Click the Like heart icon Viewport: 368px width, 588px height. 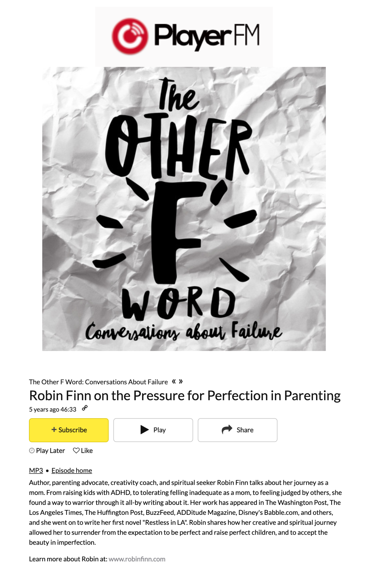point(76,451)
